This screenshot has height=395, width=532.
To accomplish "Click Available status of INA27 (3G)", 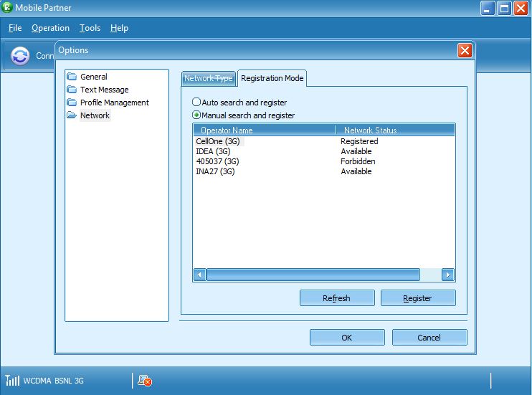I will coord(356,171).
